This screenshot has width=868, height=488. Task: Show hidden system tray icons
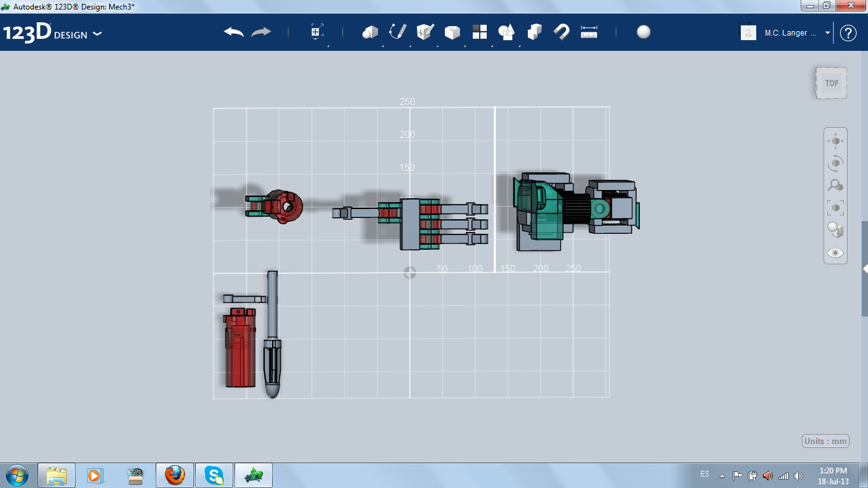[x=722, y=475]
